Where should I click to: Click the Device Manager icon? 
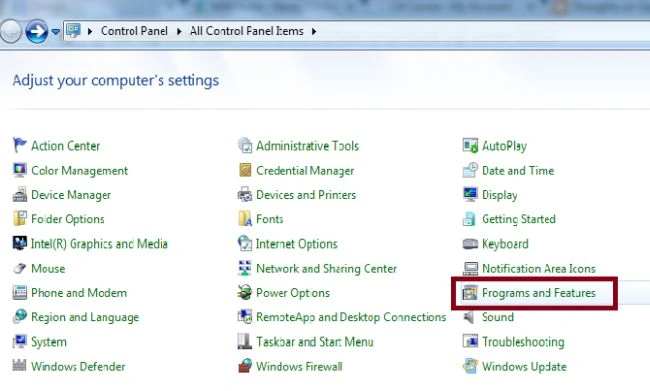coord(19,194)
